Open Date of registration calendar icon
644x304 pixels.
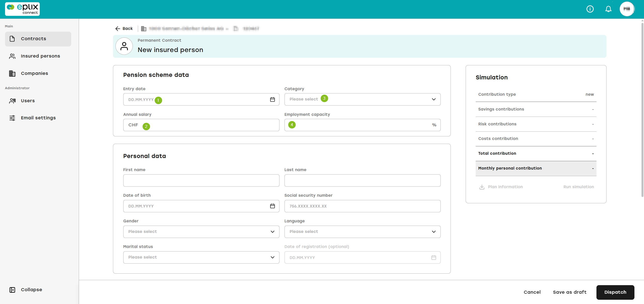434,258
